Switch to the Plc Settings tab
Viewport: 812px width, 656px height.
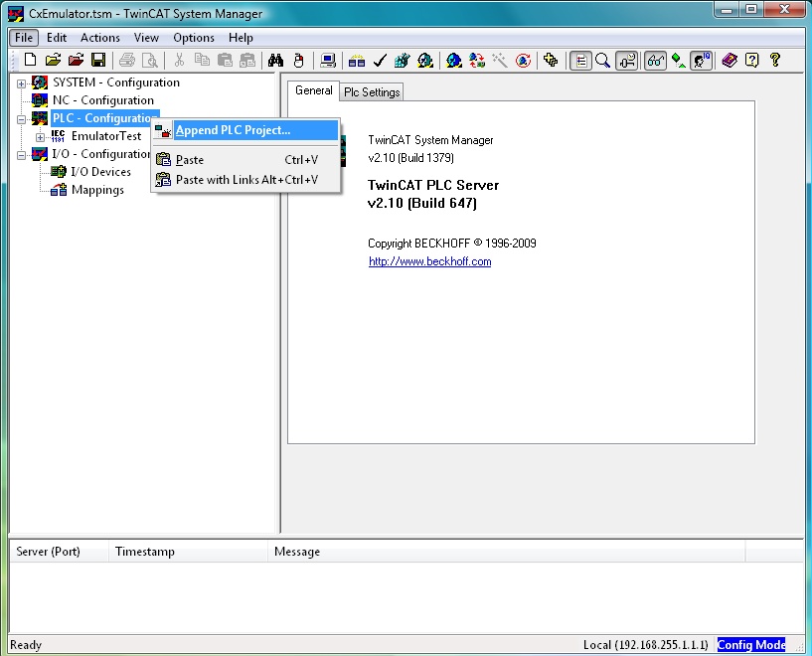[372, 92]
